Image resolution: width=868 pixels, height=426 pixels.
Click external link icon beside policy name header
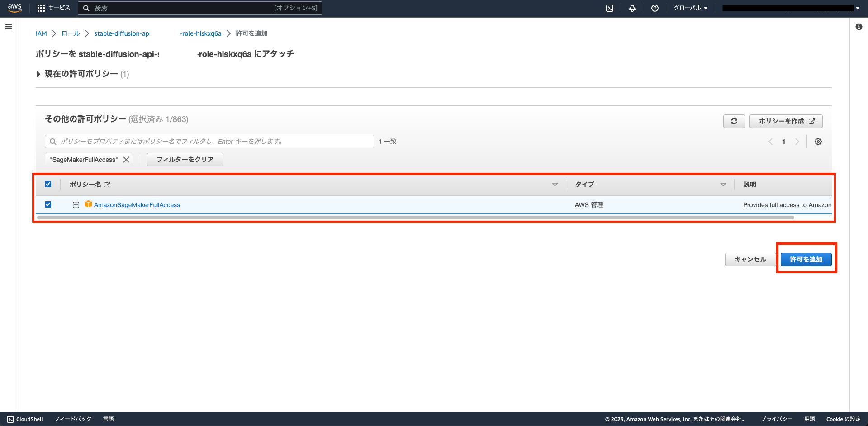[x=107, y=185]
